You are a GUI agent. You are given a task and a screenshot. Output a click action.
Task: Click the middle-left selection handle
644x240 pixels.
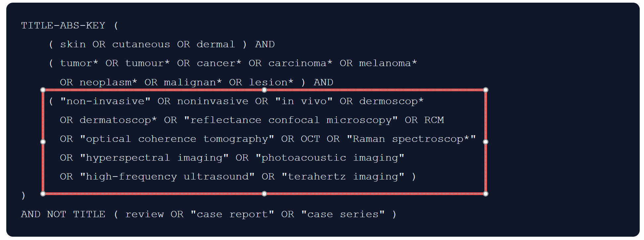(43, 142)
